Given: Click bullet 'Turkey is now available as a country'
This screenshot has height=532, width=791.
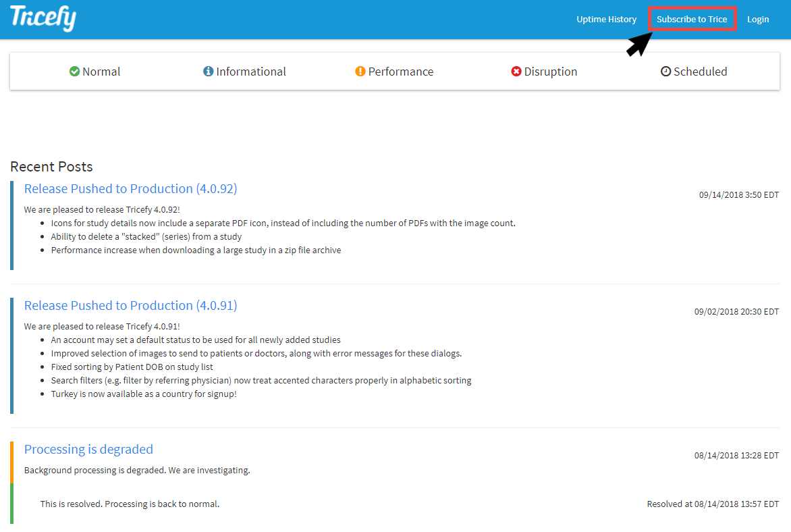Looking at the screenshot, I should pyautogui.click(x=144, y=394).
